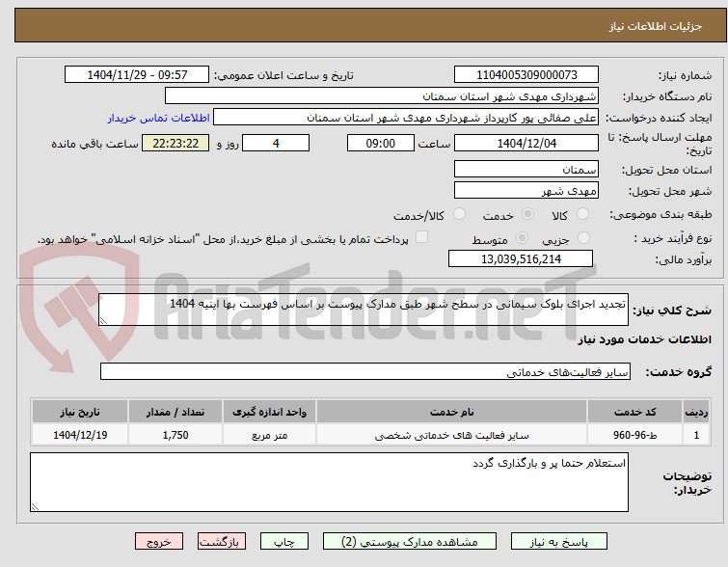
Task: Click the general need description text area
Action: [364, 310]
